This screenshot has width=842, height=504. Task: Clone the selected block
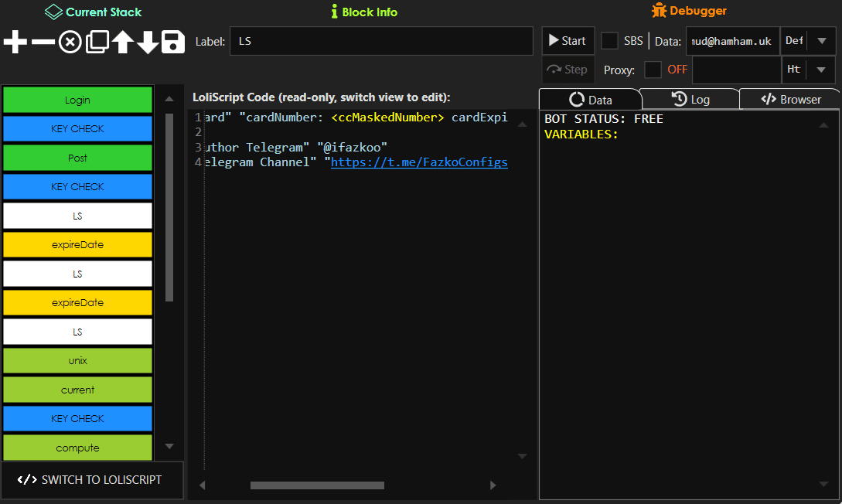coord(96,42)
